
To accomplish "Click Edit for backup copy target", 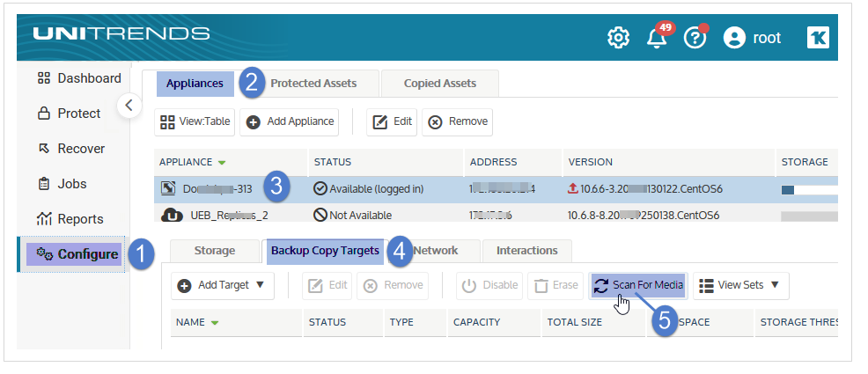I will (x=327, y=285).
